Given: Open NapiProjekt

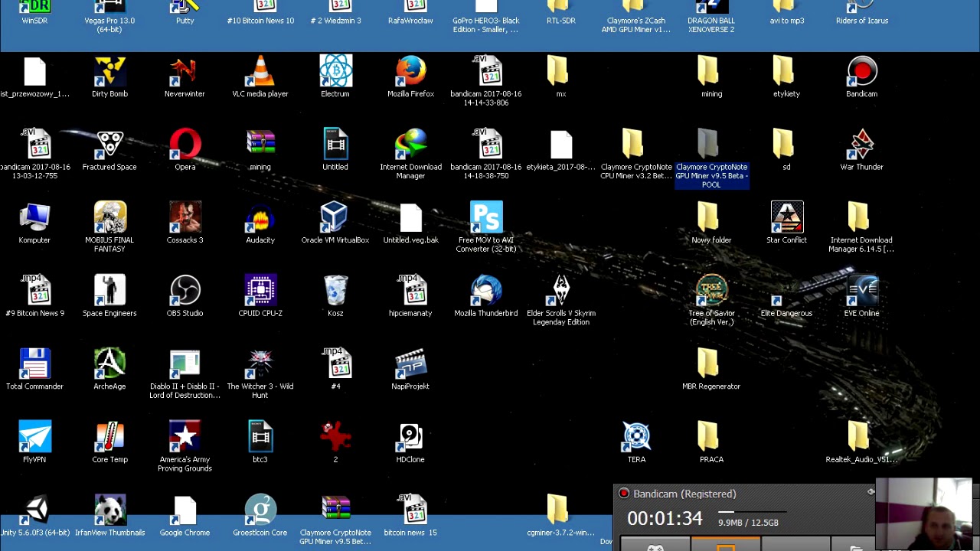Looking at the screenshot, I should click(410, 365).
